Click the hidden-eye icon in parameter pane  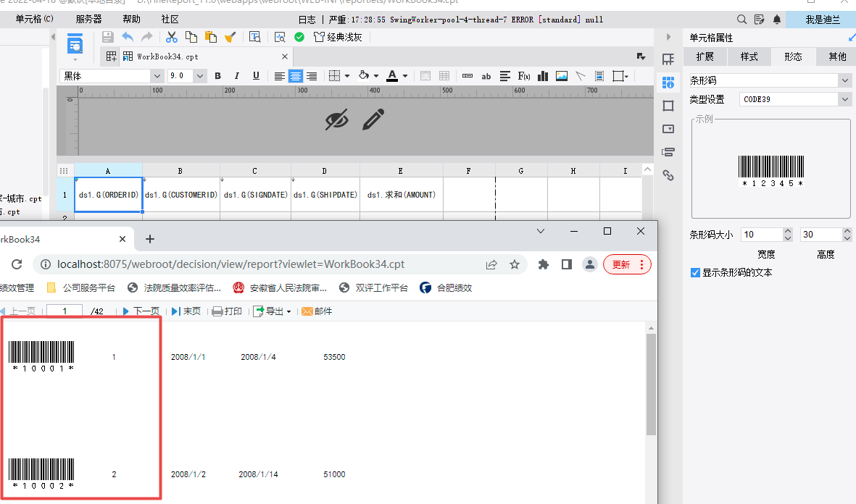click(336, 119)
